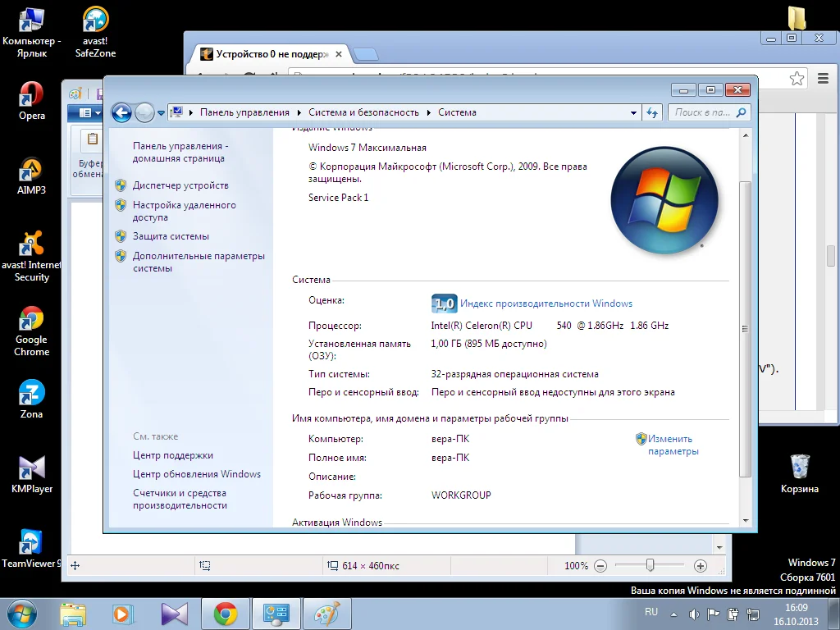Image resolution: width=840 pixels, height=630 pixels.
Task: Click the Paint zoom slider handle
Action: 650,565
